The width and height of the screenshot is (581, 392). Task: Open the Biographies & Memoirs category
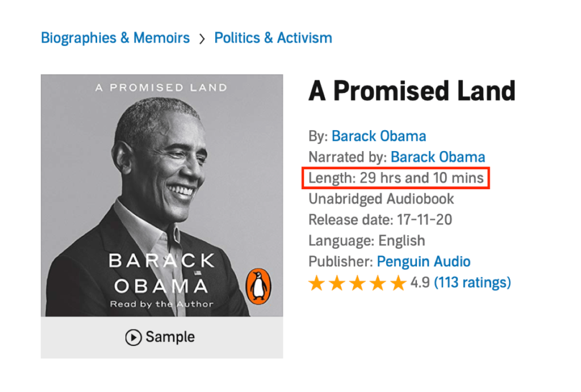[115, 38]
